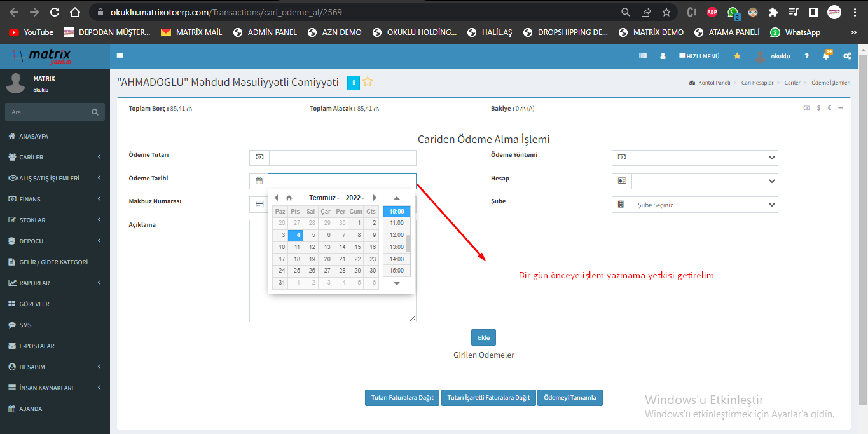The height and width of the screenshot is (434, 868).
Task: Click the yellow star in top bar
Action: tap(737, 56)
